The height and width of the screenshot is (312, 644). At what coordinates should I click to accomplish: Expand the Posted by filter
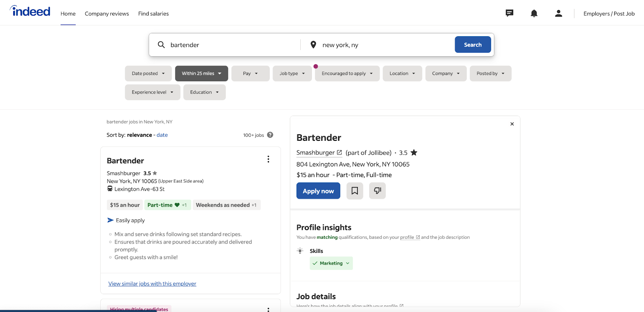[491, 74]
